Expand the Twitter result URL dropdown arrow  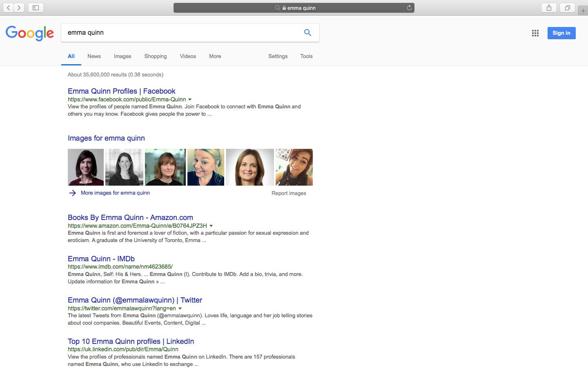[x=180, y=308]
